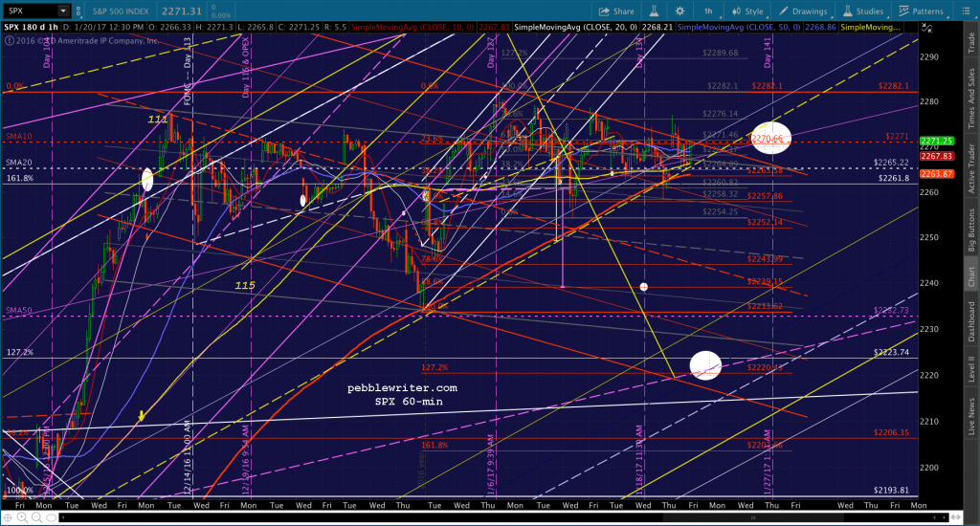Click the zoom in magnifier icon
This screenshot has width=980, height=526.
22,517
